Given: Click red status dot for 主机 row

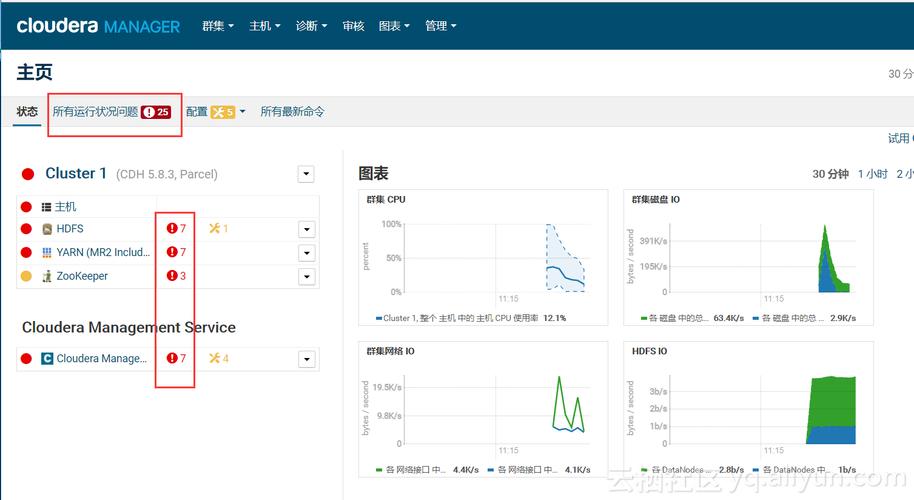Looking at the screenshot, I should click(26, 207).
